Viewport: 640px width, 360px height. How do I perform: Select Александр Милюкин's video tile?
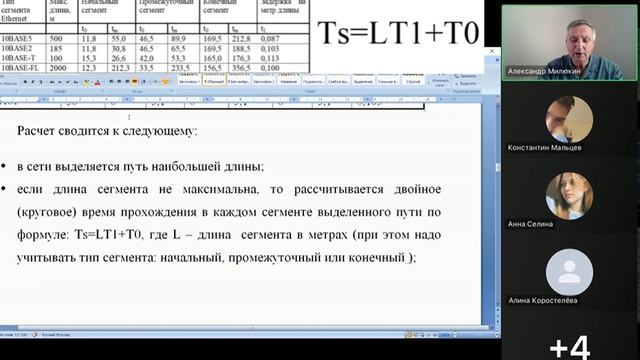pyautogui.click(x=569, y=43)
